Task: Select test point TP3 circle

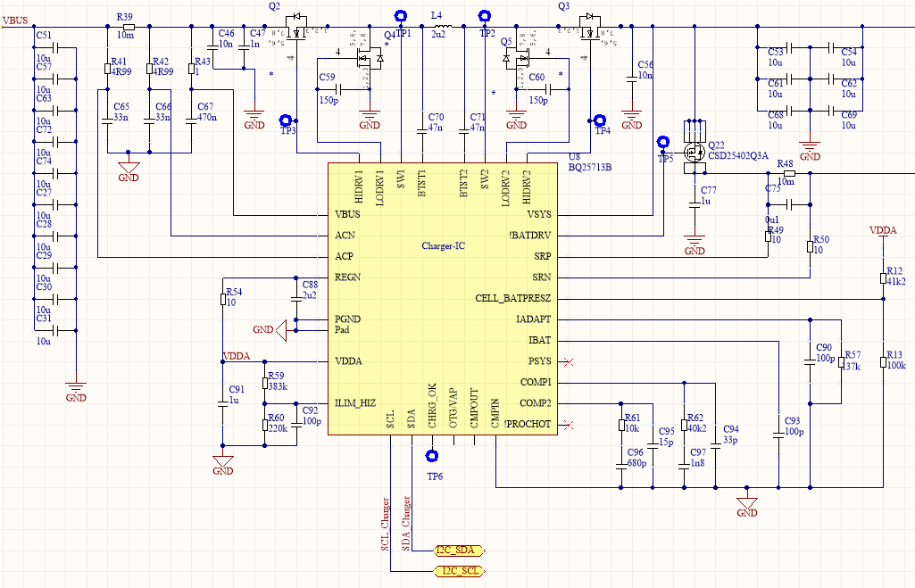Action: click(286, 120)
